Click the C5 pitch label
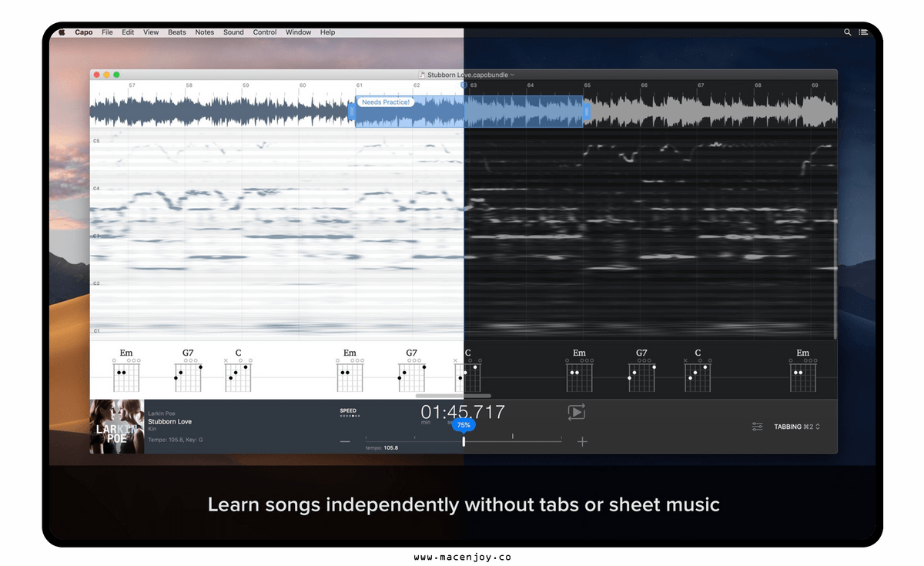Screen dimensions: 924x566 click(x=96, y=141)
